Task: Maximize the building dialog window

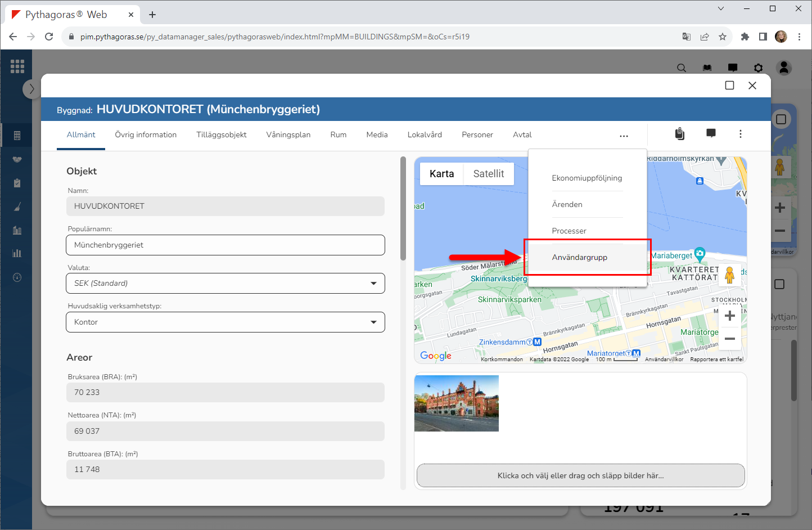Action: (x=729, y=86)
